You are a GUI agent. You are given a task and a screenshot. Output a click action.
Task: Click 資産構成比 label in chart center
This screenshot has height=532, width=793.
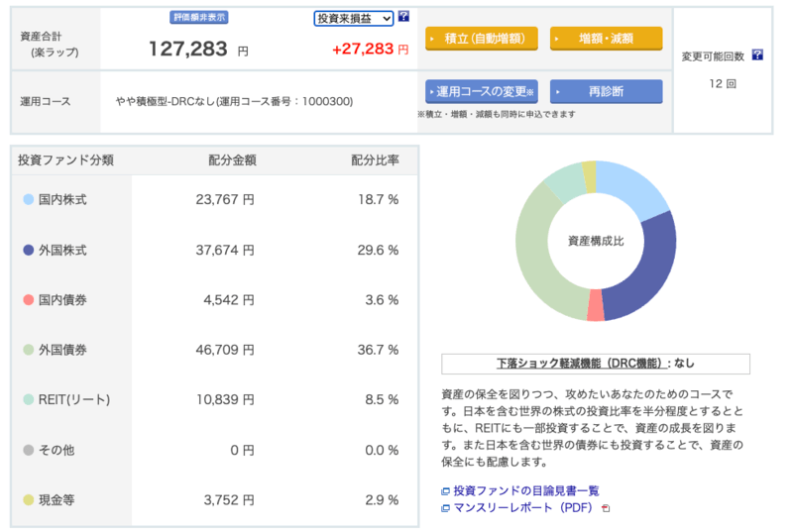[596, 241]
